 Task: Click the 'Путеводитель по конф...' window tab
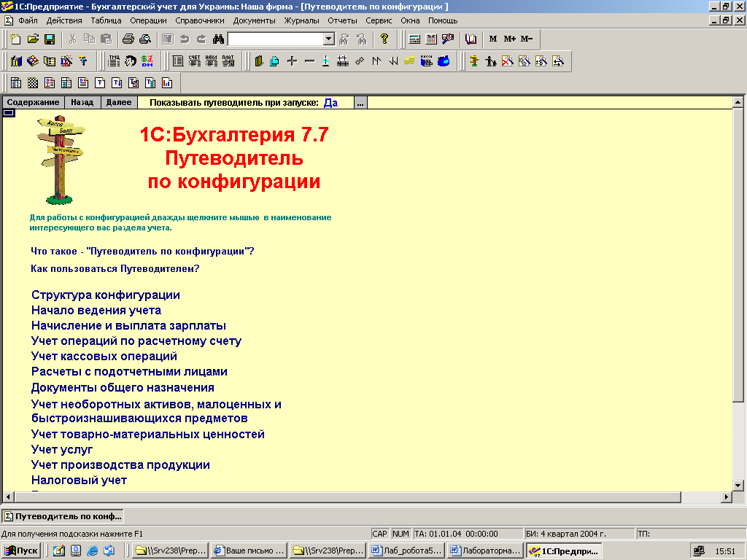point(63,516)
